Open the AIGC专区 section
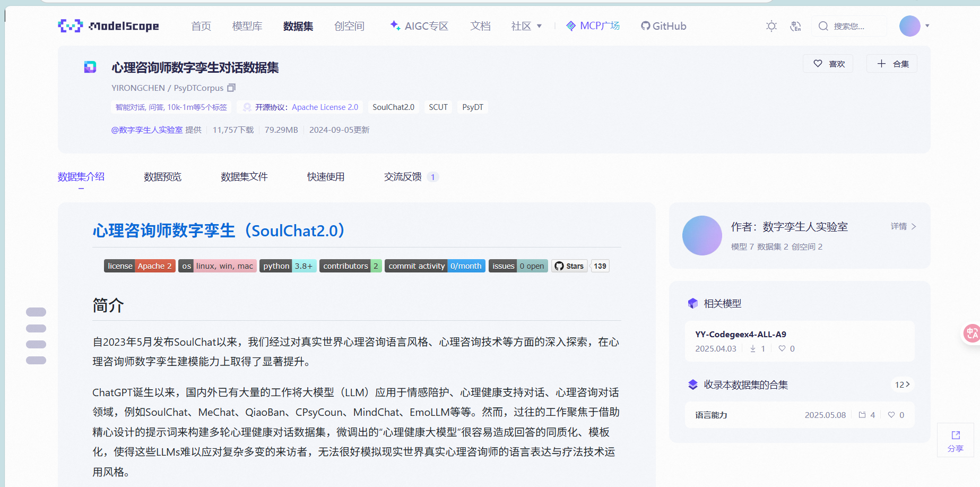980x487 pixels. tap(419, 26)
